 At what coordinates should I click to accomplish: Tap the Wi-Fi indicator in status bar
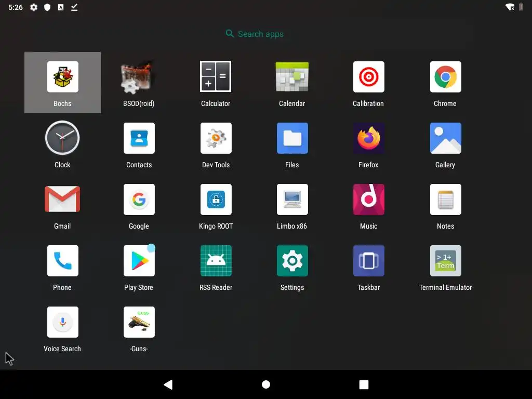point(510,7)
